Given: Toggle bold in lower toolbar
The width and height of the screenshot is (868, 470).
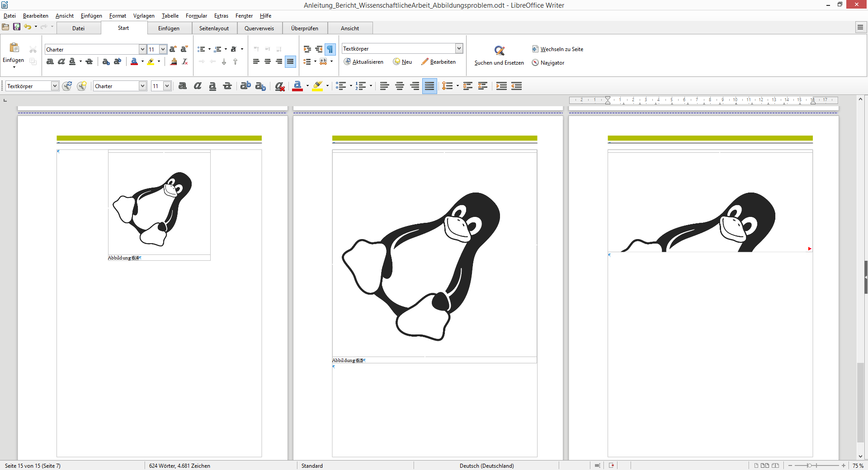Looking at the screenshot, I should click(183, 86).
